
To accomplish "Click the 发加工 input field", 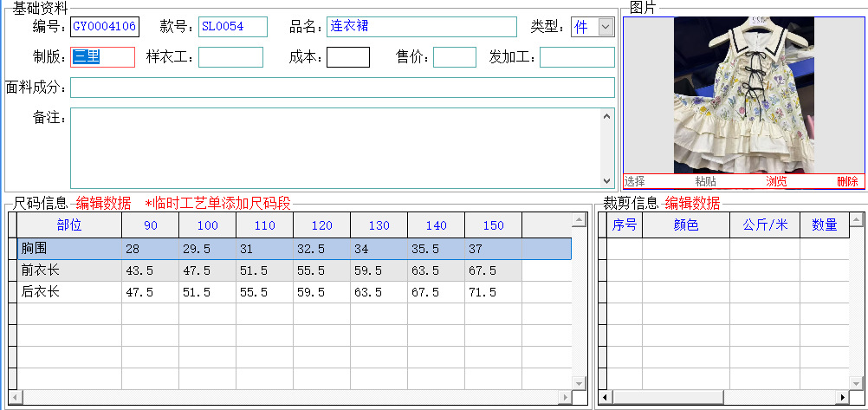I will [x=578, y=57].
